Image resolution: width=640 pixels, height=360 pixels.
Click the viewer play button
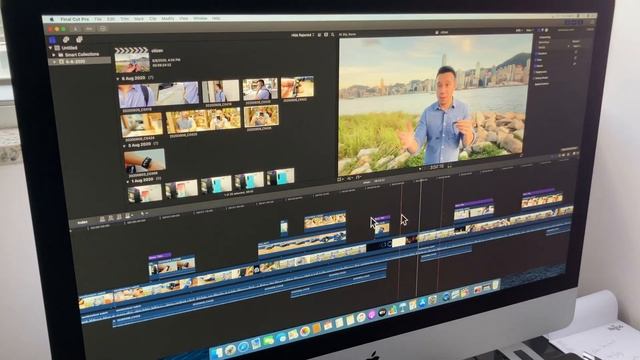coord(420,169)
